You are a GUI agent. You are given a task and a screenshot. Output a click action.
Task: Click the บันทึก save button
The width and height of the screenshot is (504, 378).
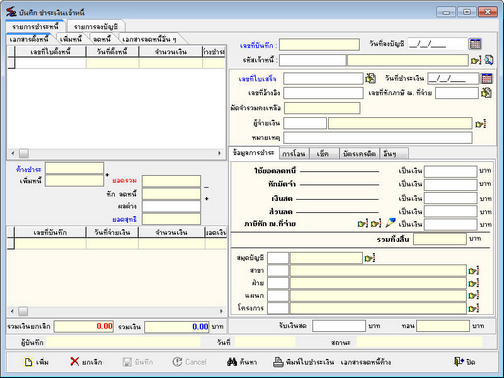tap(138, 362)
